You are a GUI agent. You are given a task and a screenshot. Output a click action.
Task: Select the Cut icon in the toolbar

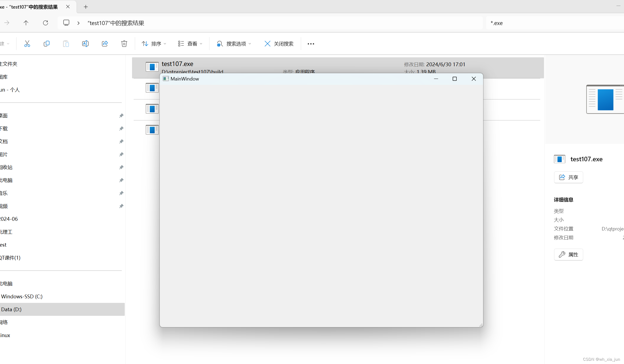click(x=27, y=43)
